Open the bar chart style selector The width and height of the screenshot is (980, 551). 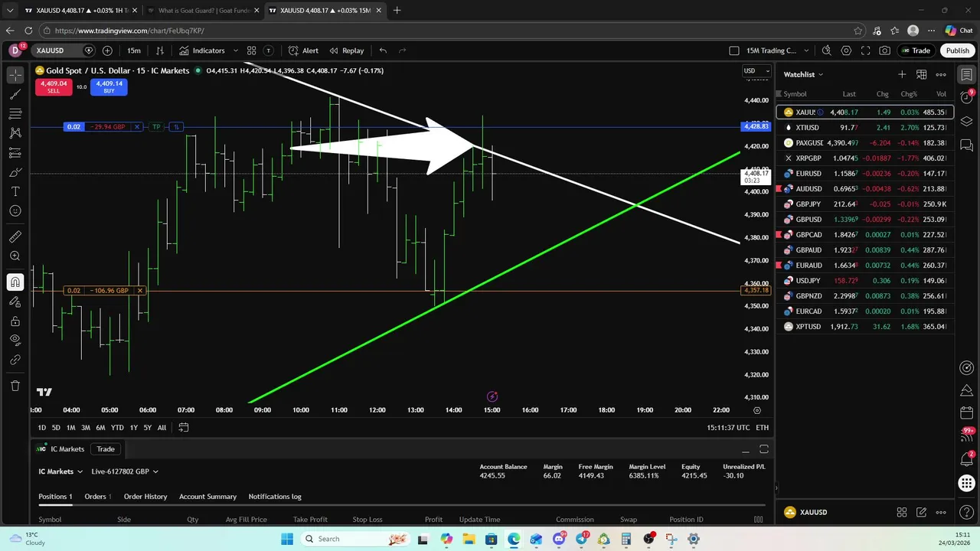pyautogui.click(x=159, y=51)
